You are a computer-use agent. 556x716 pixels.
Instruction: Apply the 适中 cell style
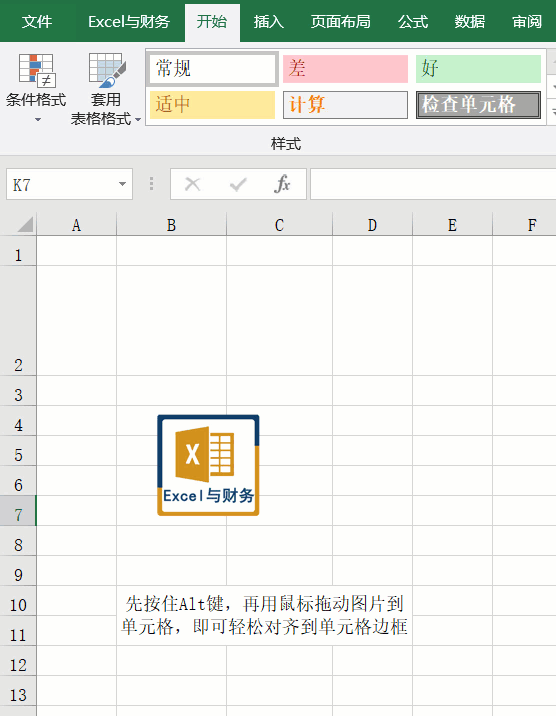tap(212, 105)
